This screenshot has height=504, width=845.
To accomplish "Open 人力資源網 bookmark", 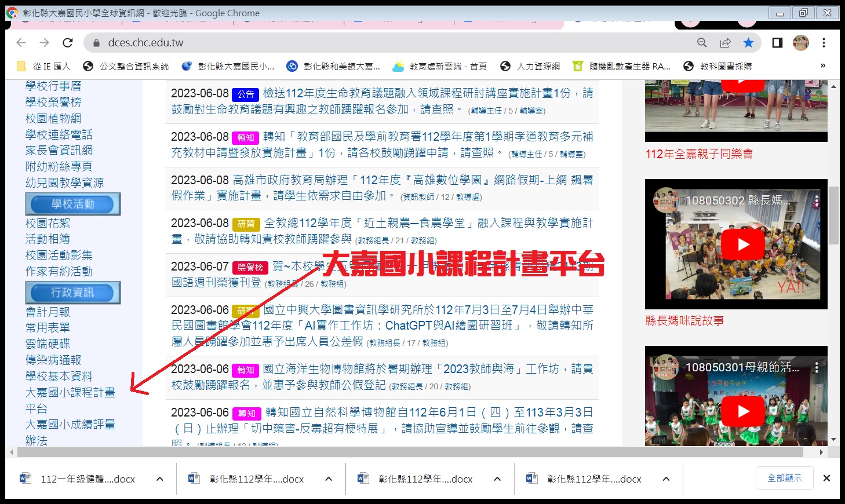I will (530, 67).
